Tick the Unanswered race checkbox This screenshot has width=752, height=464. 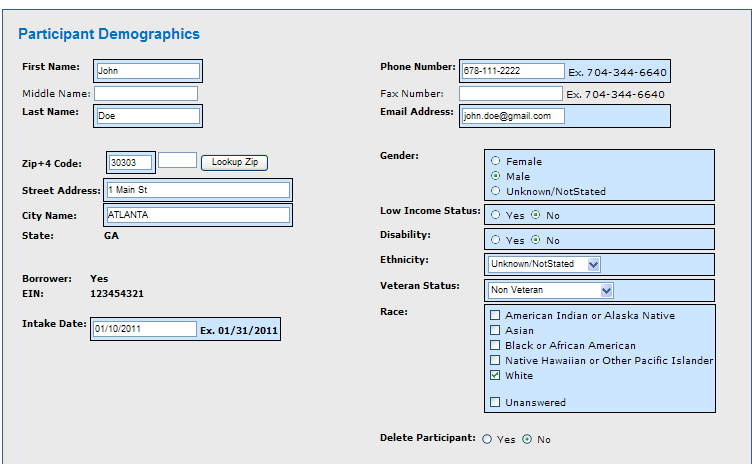(494, 402)
